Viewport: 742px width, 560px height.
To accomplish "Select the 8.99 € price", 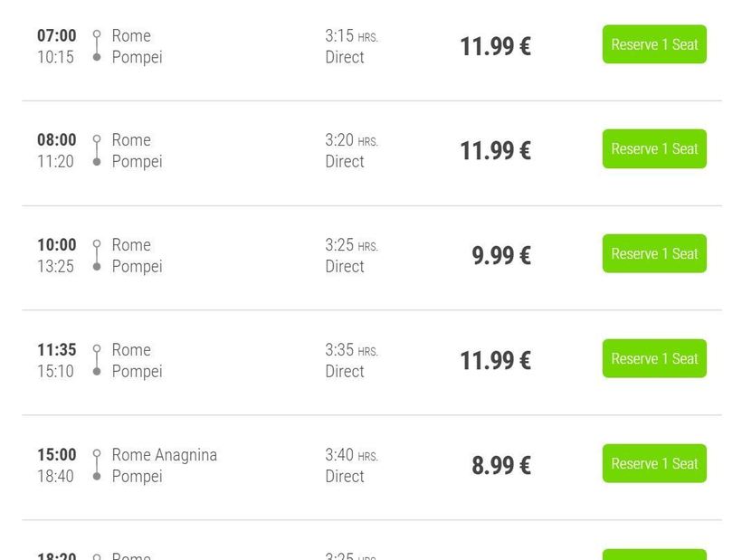I will pyautogui.click(x=500, y=466).
